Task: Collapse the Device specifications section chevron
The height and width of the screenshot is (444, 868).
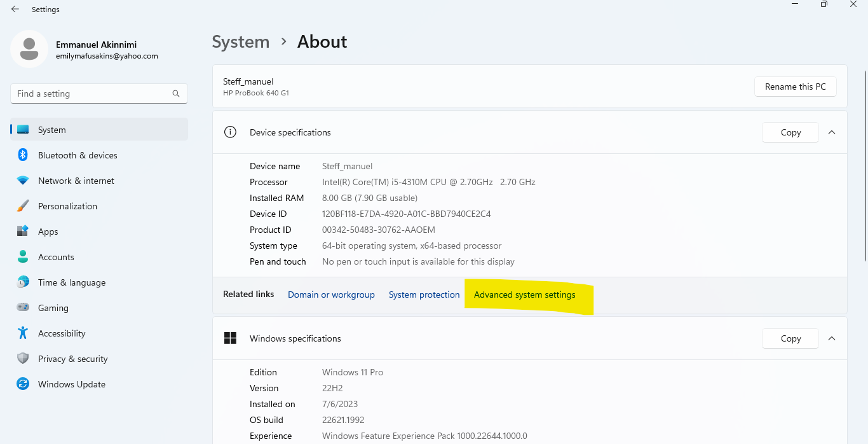Action: tap(831, 132)
